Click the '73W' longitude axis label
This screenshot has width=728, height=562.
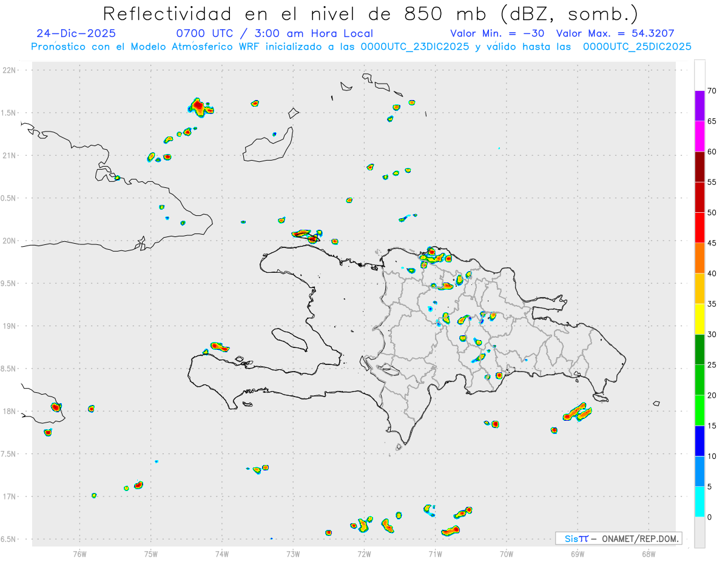pyautogui.click(x=293, y=554)
